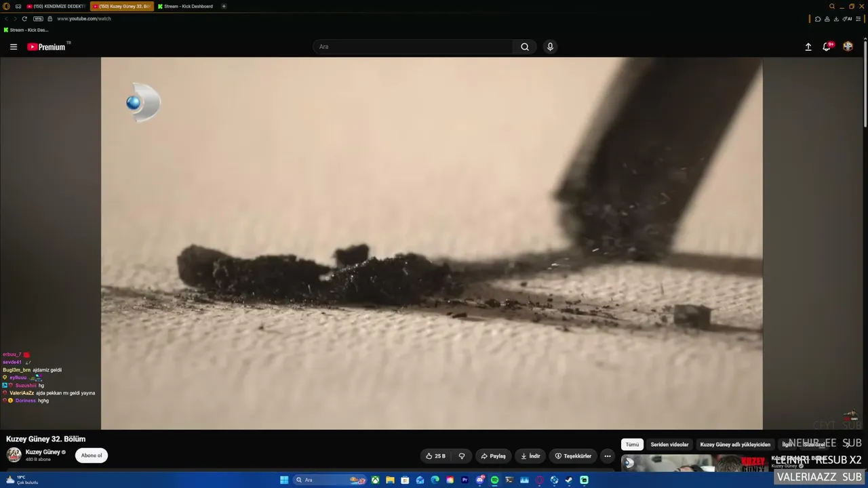This screenshot has width=868, height=488.
Task: Open the Stream - Kick Das... bookmark
Action: coord(26,30)
